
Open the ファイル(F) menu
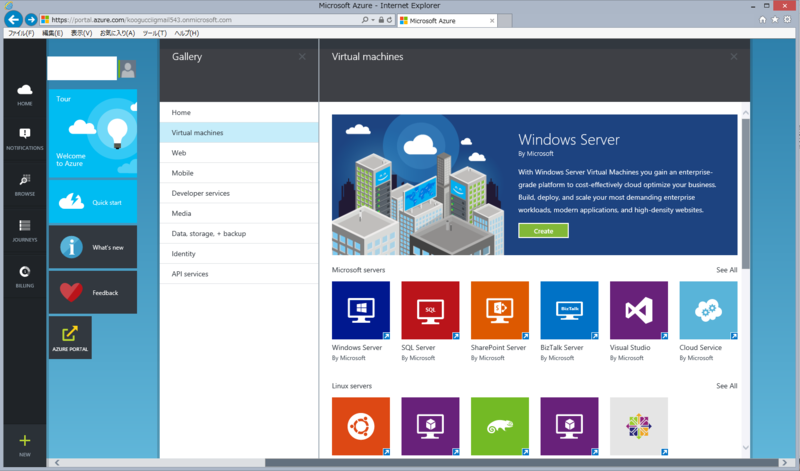point(21,33)
